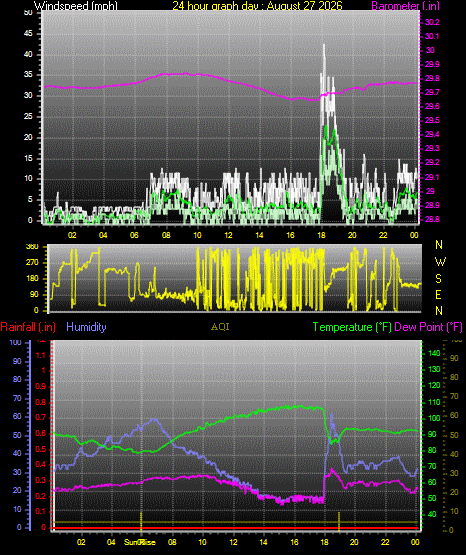
Task: Click the graph title "24 hour graph day : August 27 2026"
Action: pos(257,6)
